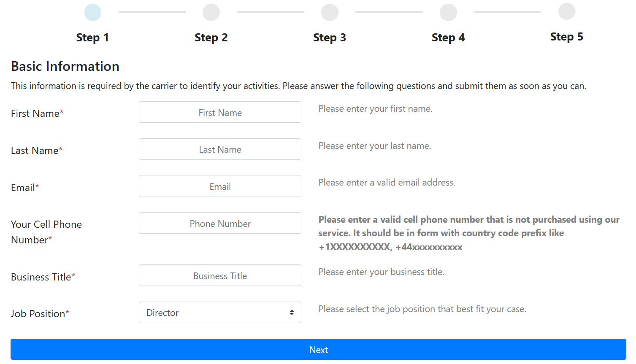Viewport: 636px width, 364px height.
Task: Click the Step 1 progress circle
Action: [93, 12]
